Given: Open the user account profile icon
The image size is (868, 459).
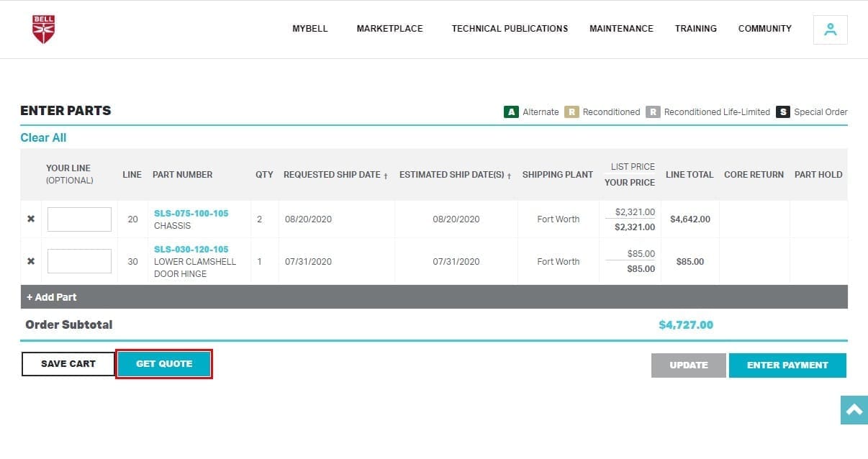Looking at the screenshot, I should point(830,29).
